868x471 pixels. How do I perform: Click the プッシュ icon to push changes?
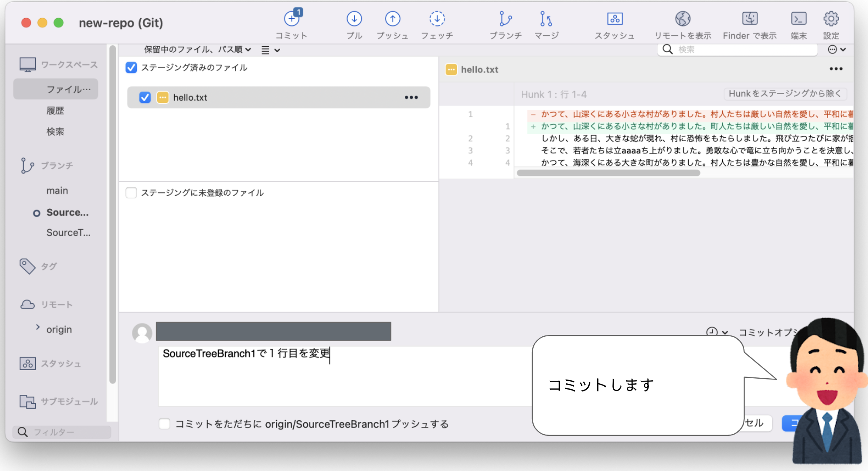(x=392, y=23)
